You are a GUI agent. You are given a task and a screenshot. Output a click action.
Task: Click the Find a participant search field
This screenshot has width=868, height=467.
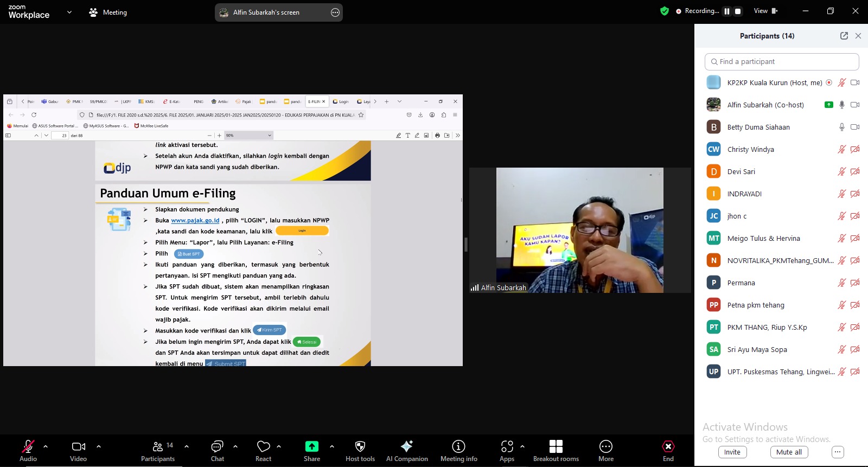tap(781, 62)
